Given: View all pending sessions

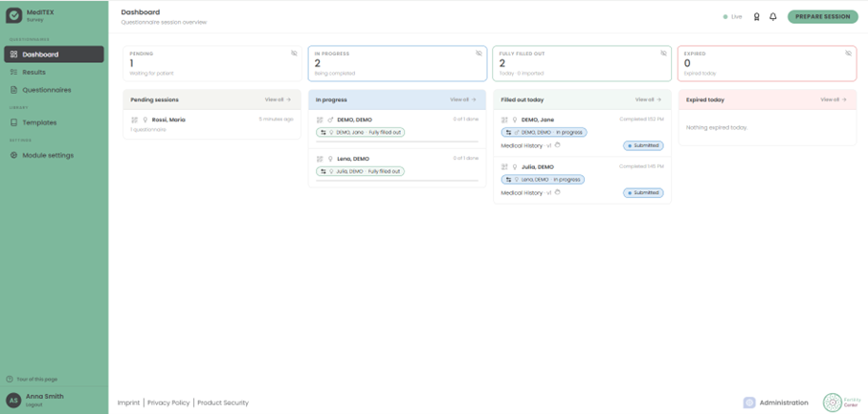Looking at the screenshot, I should (278, 99).
